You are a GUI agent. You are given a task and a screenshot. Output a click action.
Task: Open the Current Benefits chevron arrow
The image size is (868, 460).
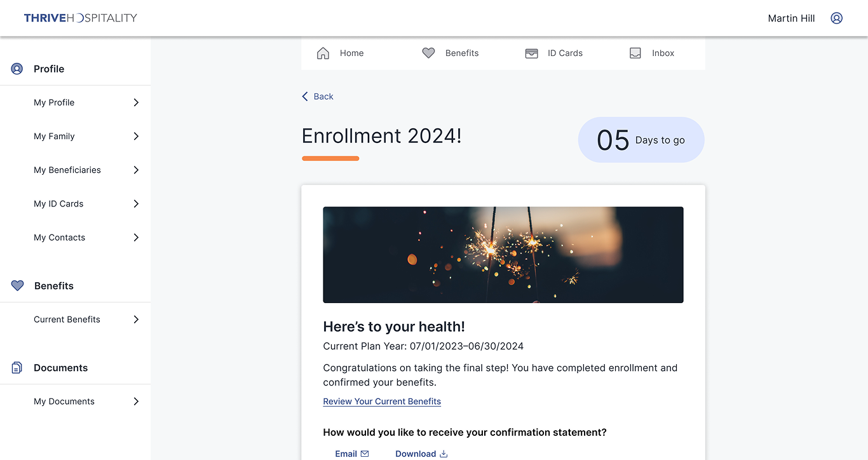[136, 320]
